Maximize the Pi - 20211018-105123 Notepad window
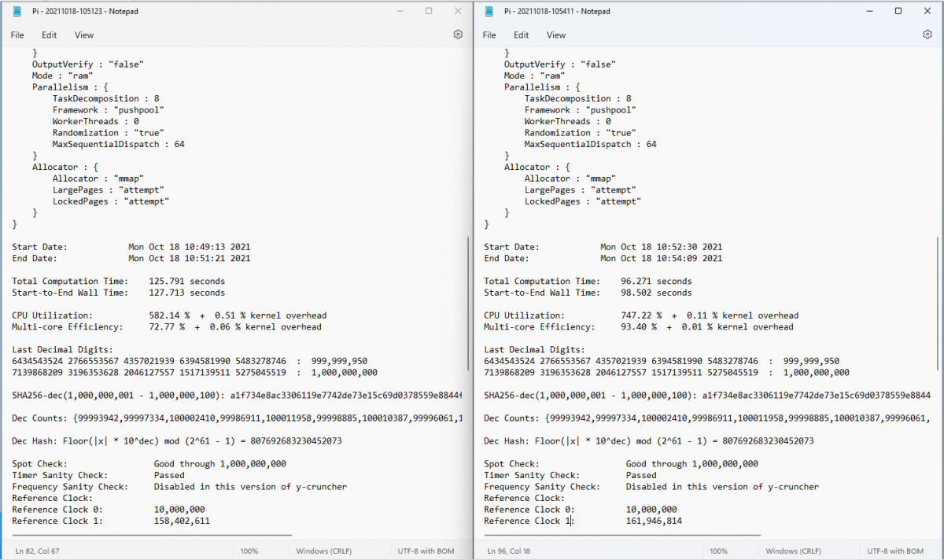Image resolution: width=944 pixels, height=560 pixels. [x=429, y=11]
